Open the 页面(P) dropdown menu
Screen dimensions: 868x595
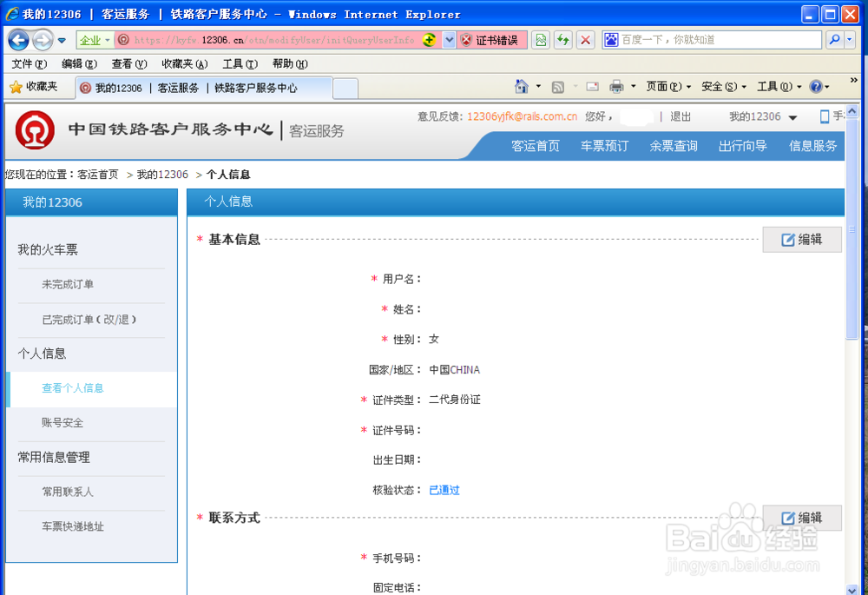[663, 87]
